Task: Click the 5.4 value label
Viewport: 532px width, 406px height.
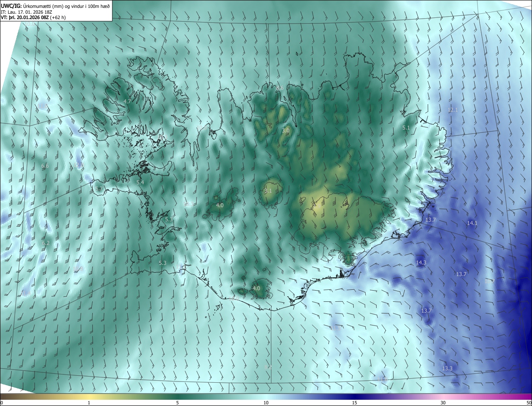Action: point(140,182)
